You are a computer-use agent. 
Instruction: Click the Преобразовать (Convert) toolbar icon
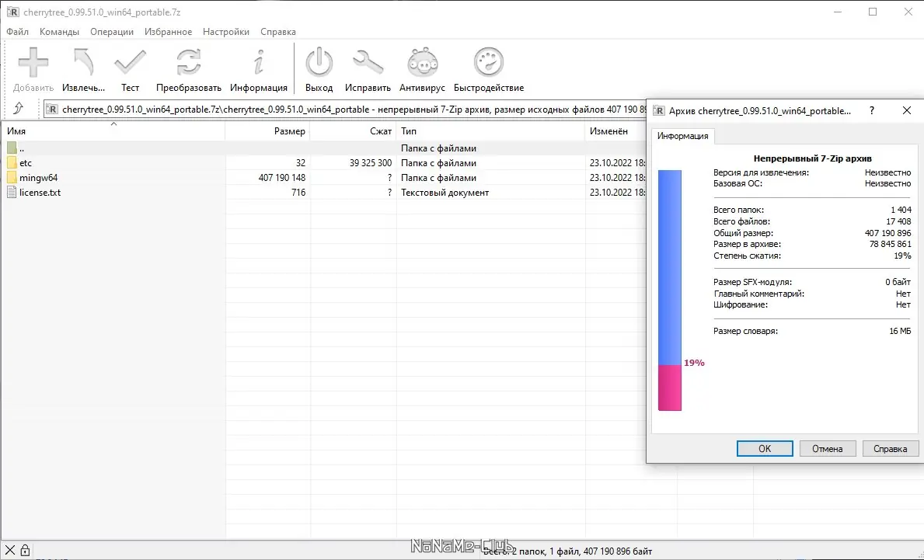coord(189,62)
